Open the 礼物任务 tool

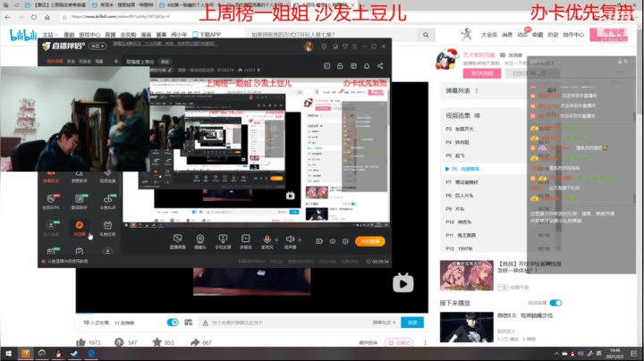tap(107, 228)
